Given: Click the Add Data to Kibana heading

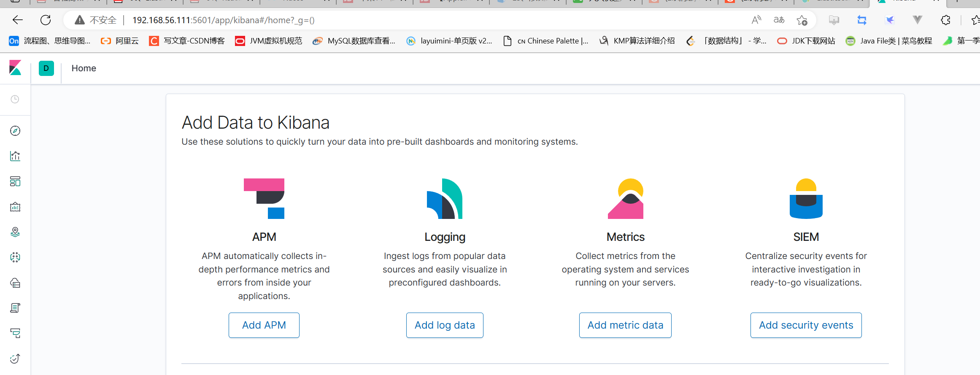Looking at the screenshot, I should pos(256,123).
